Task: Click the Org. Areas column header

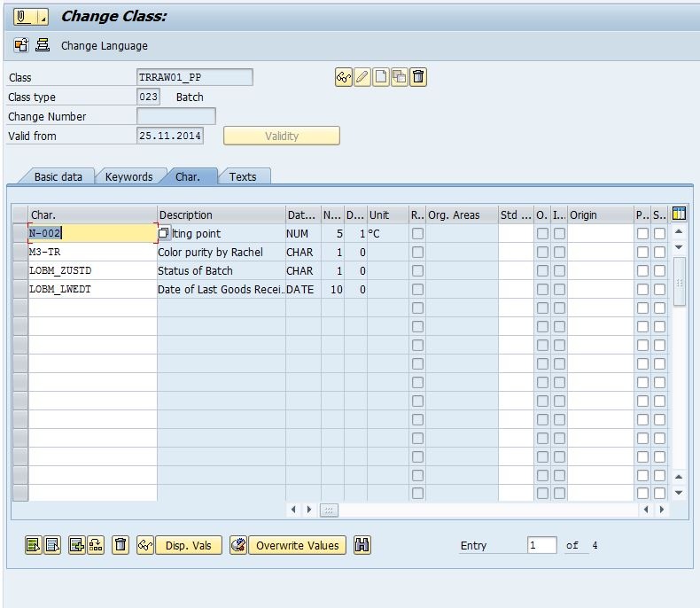Action: click(x=462, y=214)
